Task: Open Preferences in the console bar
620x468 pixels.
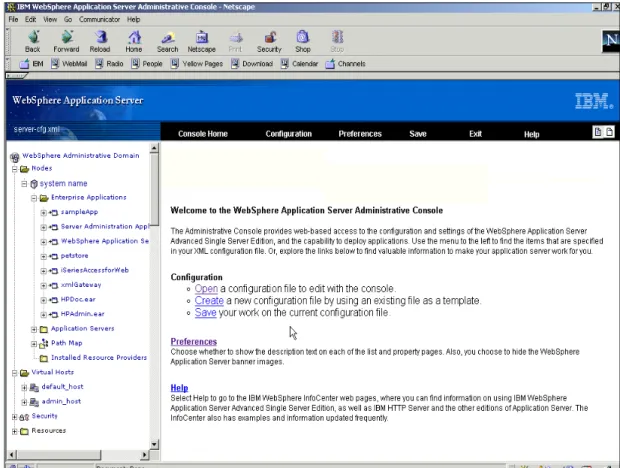Action: click(x=360, y=134)
